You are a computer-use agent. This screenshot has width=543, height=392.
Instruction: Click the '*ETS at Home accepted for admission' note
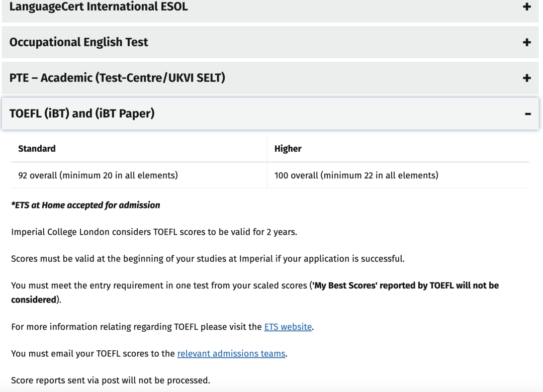(x=85, y=206)
